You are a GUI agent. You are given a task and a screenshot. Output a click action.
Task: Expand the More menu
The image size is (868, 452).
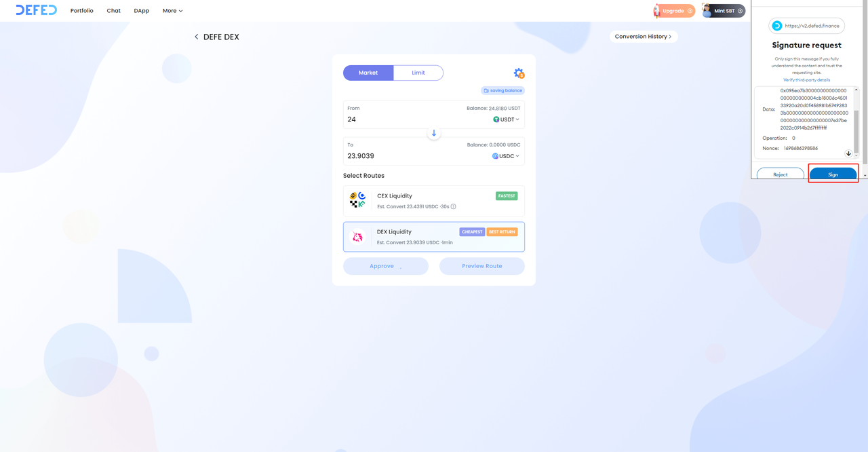(172, 11)
